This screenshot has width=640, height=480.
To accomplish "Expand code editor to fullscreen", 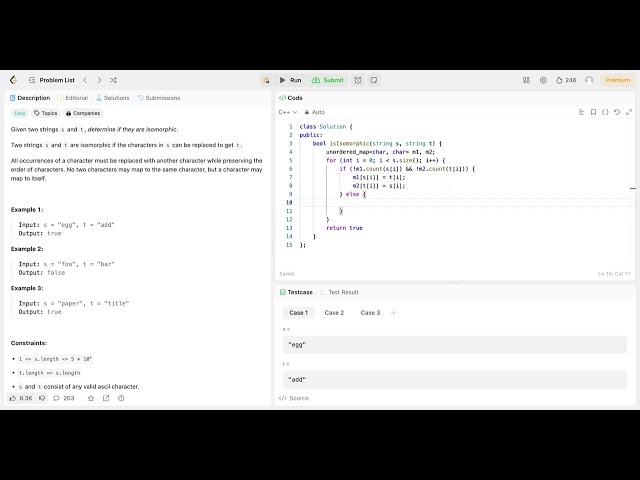I will (629, 112).
